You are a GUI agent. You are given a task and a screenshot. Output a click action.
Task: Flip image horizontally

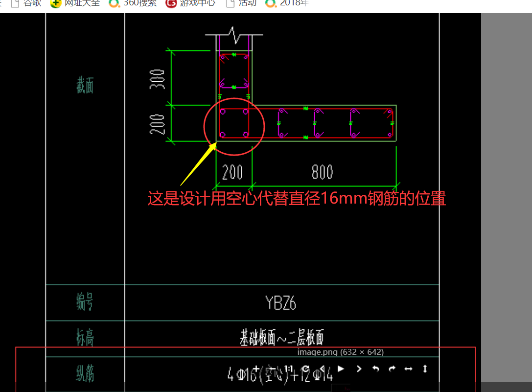click(x=408, y=369)
